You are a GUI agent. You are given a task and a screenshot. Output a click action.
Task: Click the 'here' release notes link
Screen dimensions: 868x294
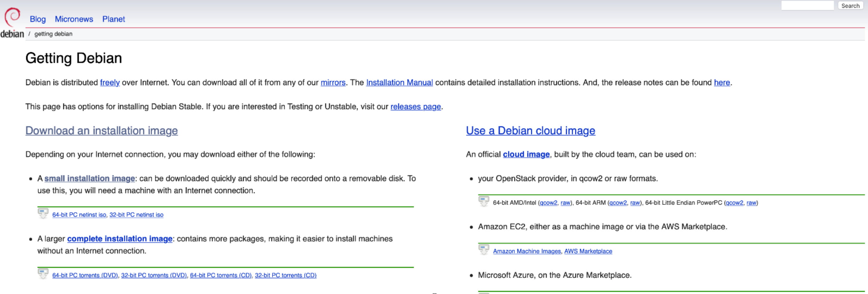pyautogui.click(x=722, y=83)
